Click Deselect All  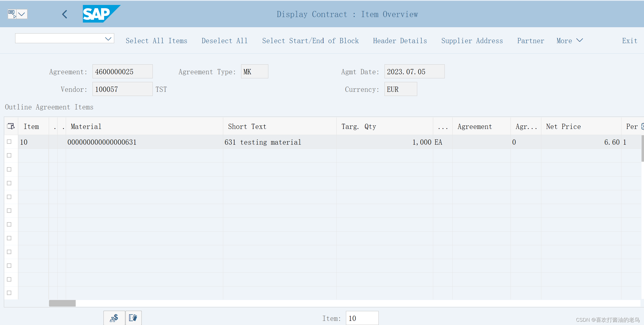pos(225,40)
